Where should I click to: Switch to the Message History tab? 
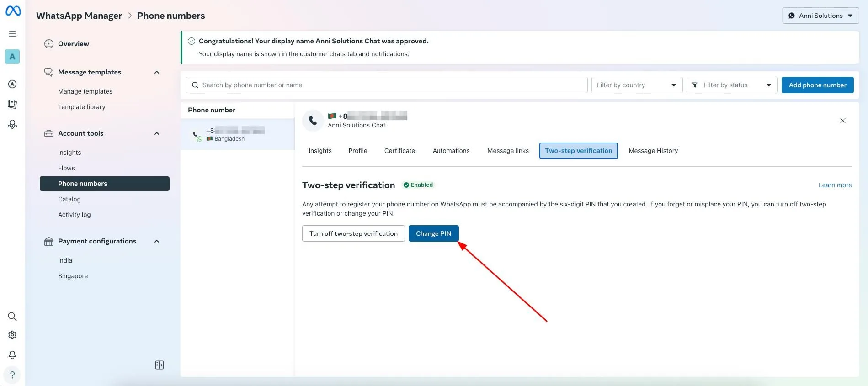653,151
